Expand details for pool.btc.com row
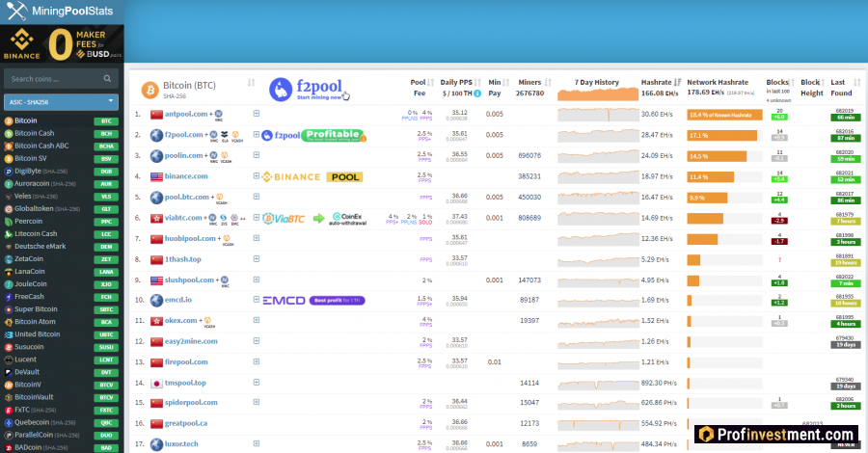Viewport: 868px width, 453px height. click(257, 197)
